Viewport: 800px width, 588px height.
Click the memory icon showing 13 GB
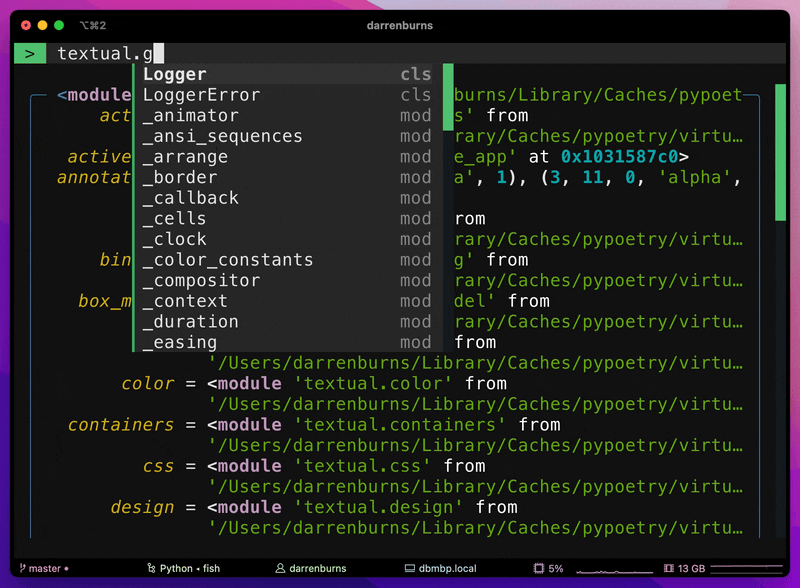[668, 569]
